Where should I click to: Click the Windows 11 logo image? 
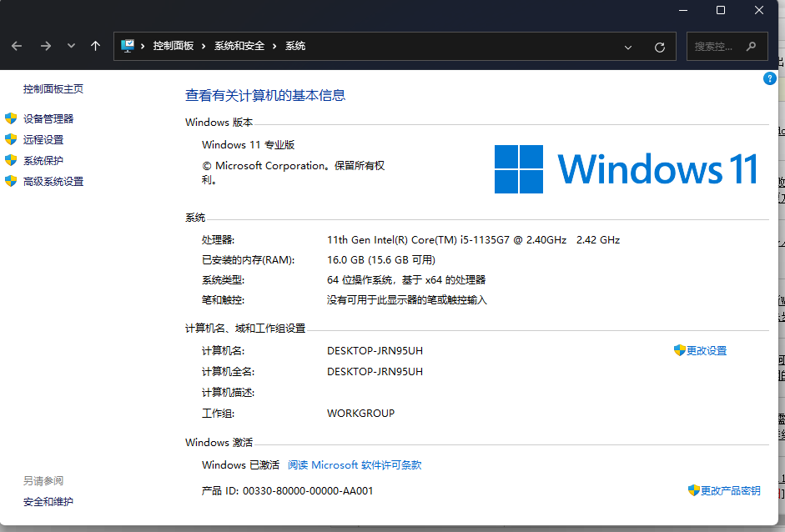626,168
